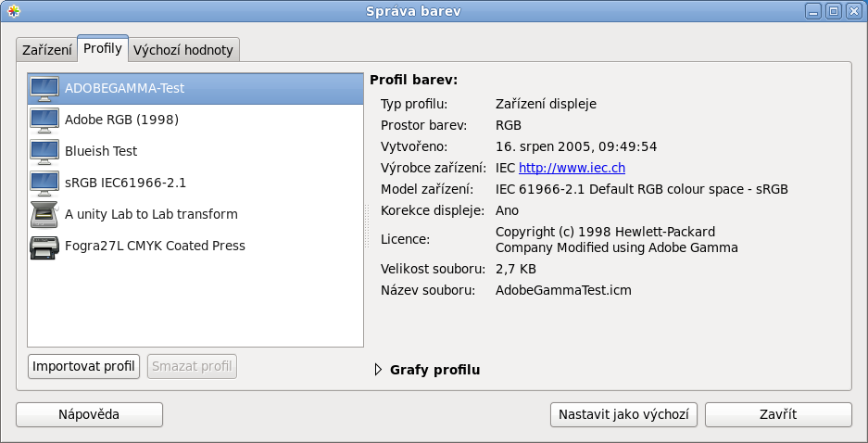Viewport: 868px width, 443px height.
Task: Select the Blueish Test profile name
Action: point(101,151)
